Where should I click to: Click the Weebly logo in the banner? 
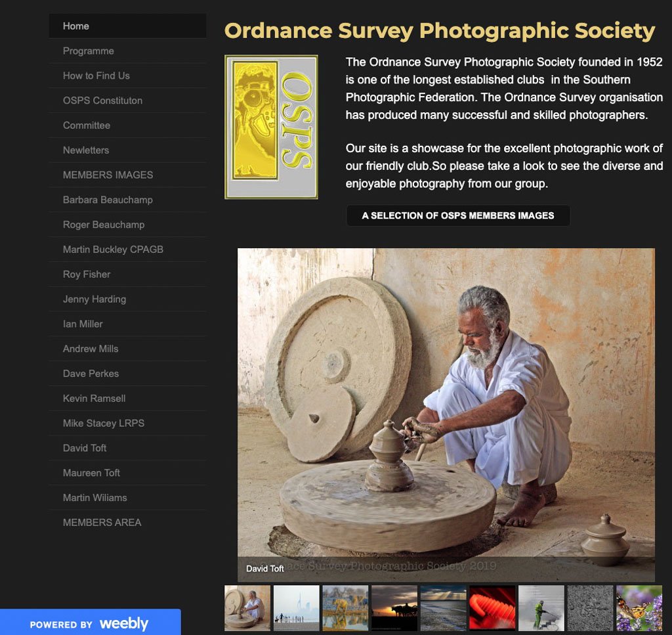tap(124, 623)
